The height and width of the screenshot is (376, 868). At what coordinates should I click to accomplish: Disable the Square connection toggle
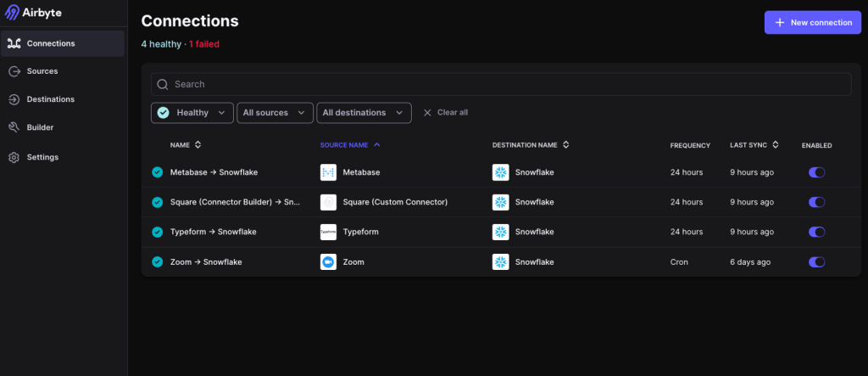click(816, 202)
